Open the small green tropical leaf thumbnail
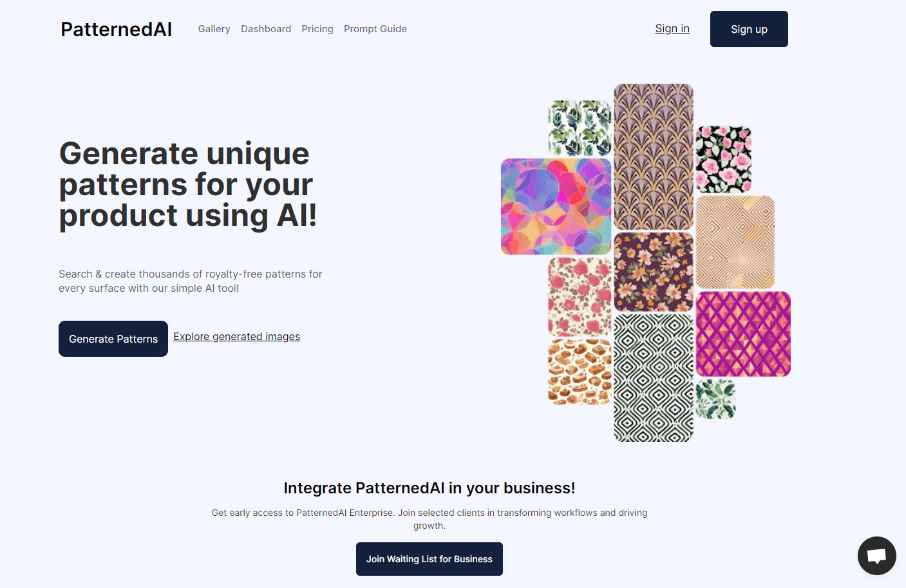 click(715, 399)
